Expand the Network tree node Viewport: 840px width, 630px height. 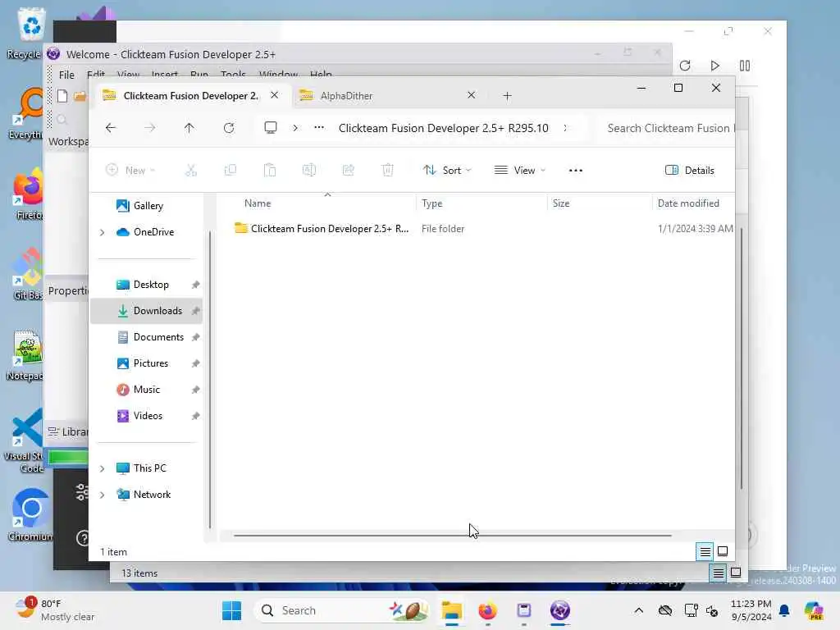103,495
